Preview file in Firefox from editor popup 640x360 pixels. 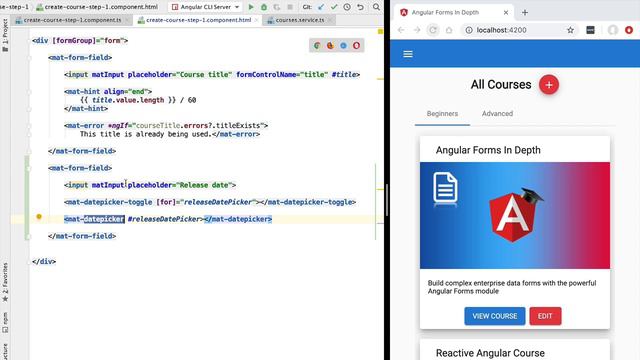[x=330, y=46]
